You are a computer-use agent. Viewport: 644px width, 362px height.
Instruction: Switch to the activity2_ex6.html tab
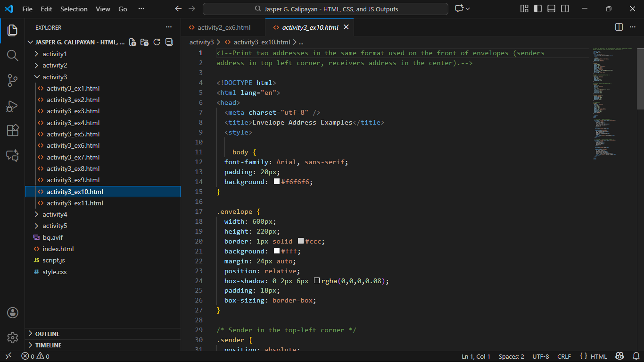click(223, 27)
